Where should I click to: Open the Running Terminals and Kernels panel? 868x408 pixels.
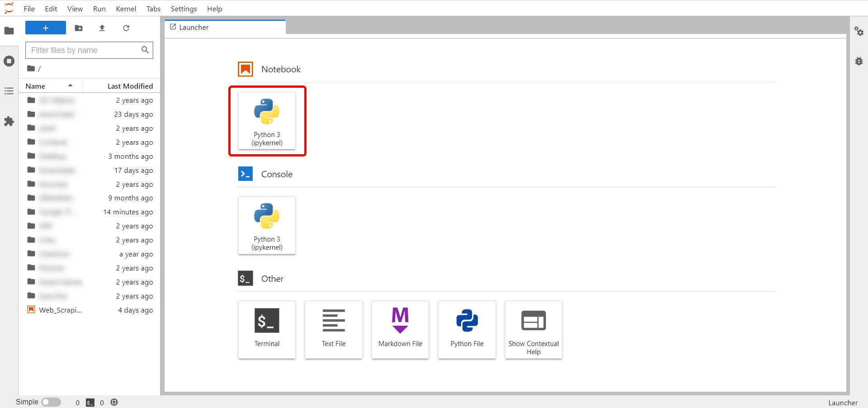(9, 61)
